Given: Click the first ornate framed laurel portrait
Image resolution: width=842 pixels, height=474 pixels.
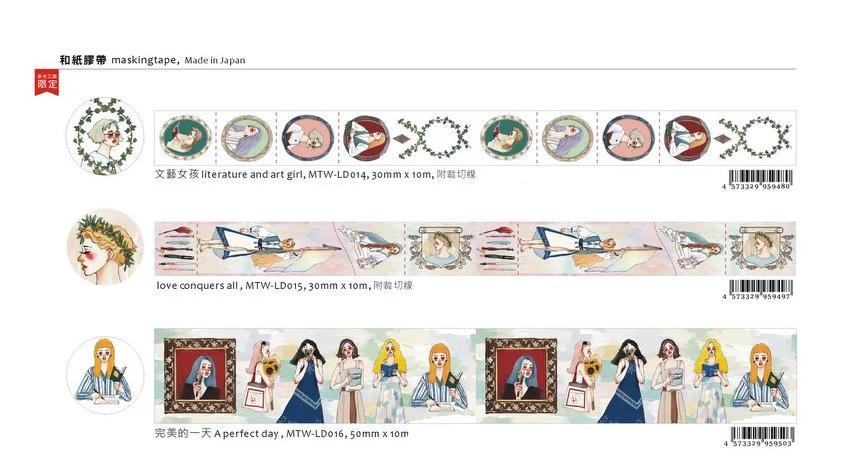Looking at the screenshot, I should point(440,248).
